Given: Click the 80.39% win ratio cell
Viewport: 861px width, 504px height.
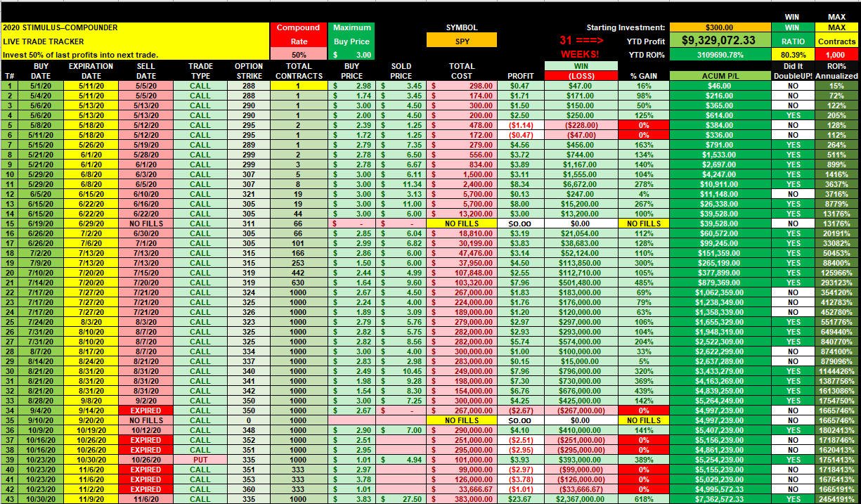Looking at the screenshot, I should (791, 55).
